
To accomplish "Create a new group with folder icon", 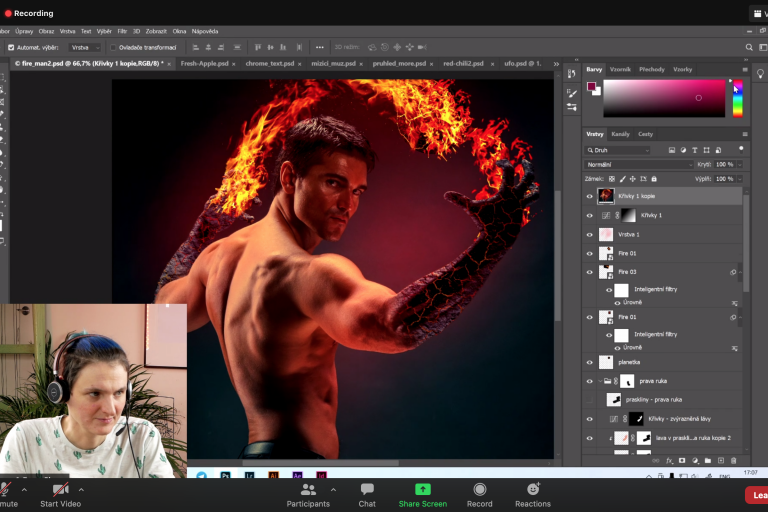I will (x=707, y=460).
